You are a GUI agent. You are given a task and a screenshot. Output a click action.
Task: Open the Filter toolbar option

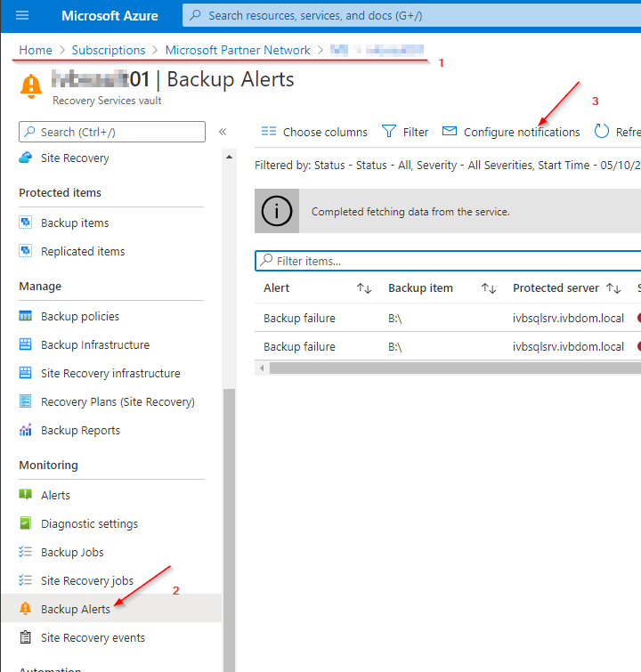tap(416, 132)
